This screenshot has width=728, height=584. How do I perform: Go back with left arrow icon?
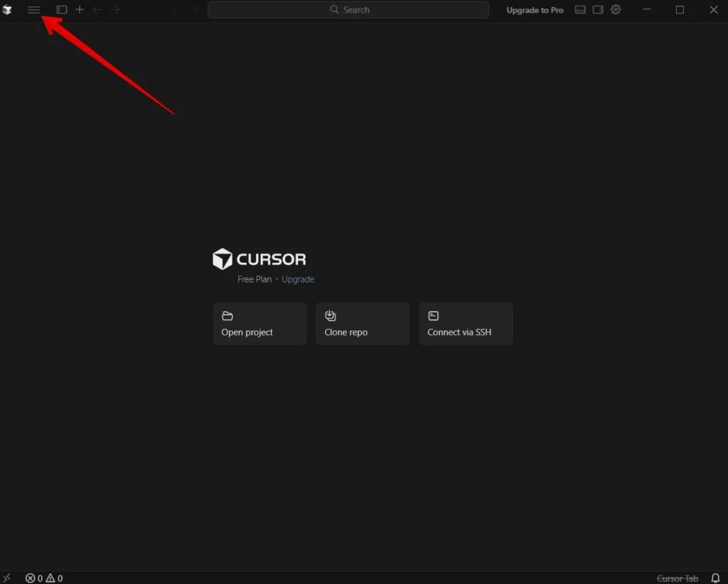pyautogui.click(x=97, y=10)
